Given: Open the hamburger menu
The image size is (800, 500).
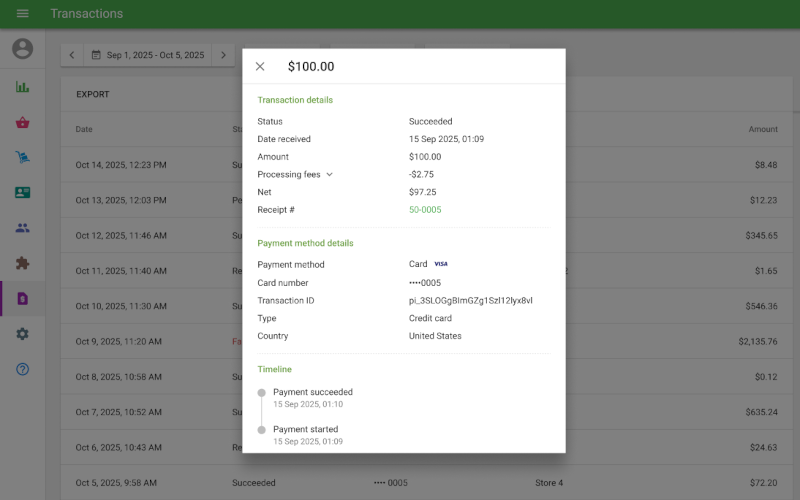Looking at the screenshot, I should (x=22, y=14).
